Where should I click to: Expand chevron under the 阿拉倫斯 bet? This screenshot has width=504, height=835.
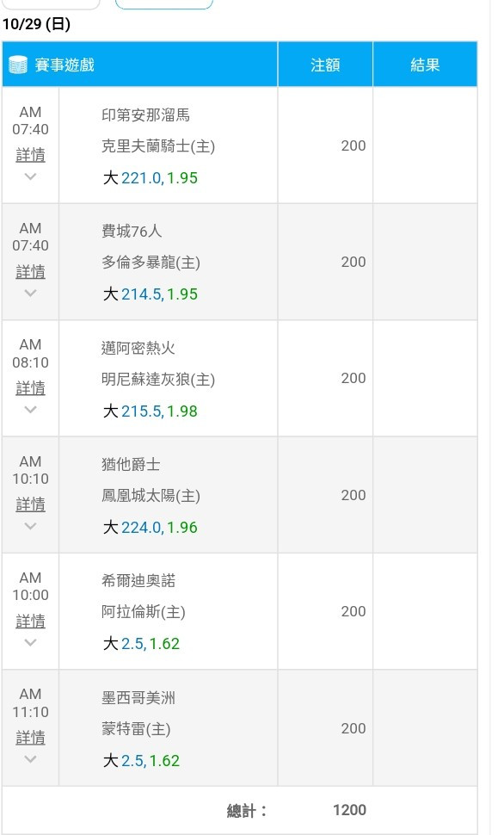point(30,642)
